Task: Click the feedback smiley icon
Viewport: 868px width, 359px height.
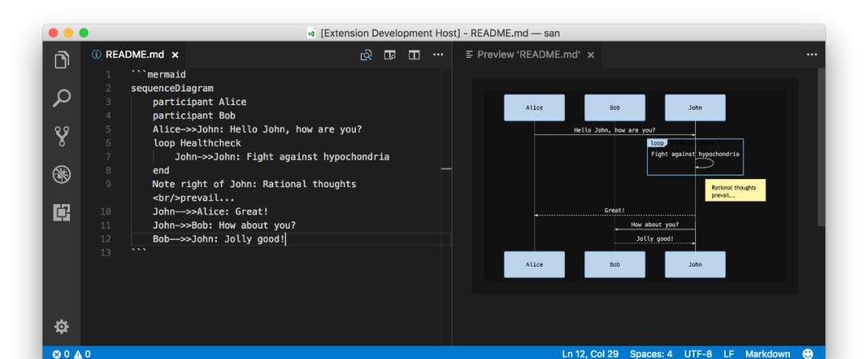Action: pos(808,353)
